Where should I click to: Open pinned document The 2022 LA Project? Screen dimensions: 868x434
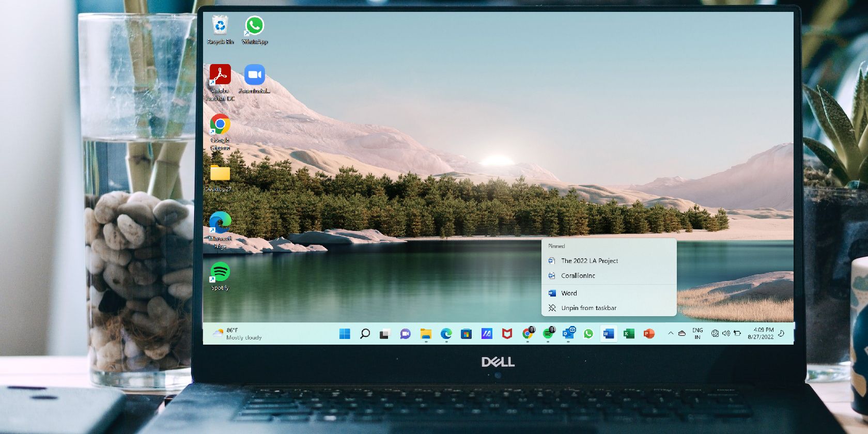[x=609, y=261]
